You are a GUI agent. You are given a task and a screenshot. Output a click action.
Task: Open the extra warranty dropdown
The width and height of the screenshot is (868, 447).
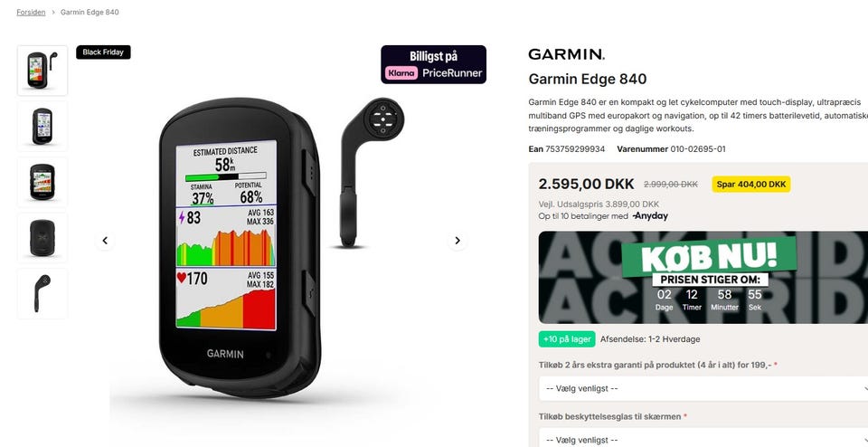click(703, 389)
